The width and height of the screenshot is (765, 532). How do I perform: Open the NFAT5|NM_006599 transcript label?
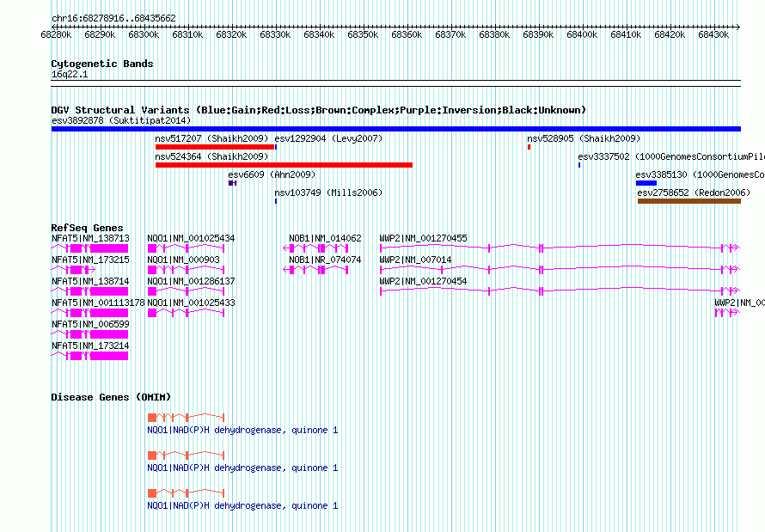coord(91,324)
